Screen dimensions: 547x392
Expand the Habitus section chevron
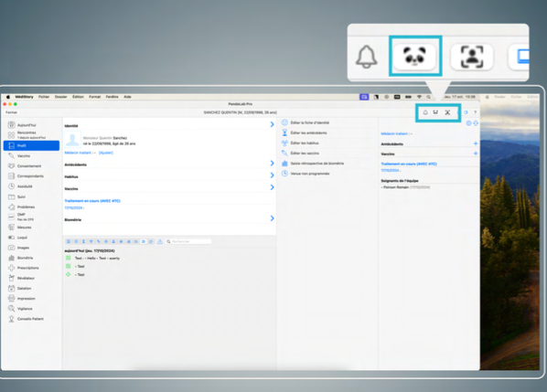click(272, 175)
